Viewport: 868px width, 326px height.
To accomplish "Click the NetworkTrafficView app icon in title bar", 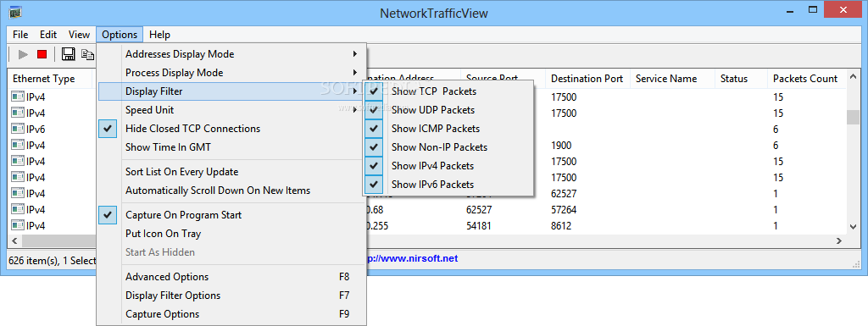I will click(15, 13).
